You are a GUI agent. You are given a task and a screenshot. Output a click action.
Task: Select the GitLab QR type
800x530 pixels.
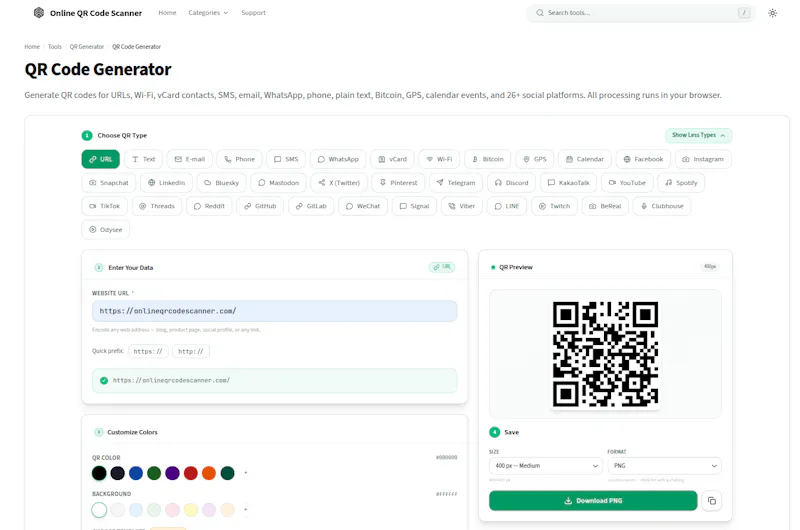311,206
